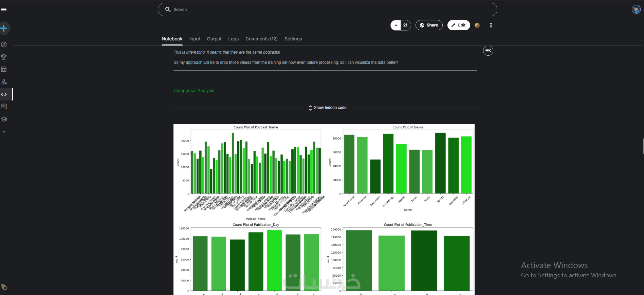Switch to the Settings tab

pyautogui.click(x=293, y=39)
